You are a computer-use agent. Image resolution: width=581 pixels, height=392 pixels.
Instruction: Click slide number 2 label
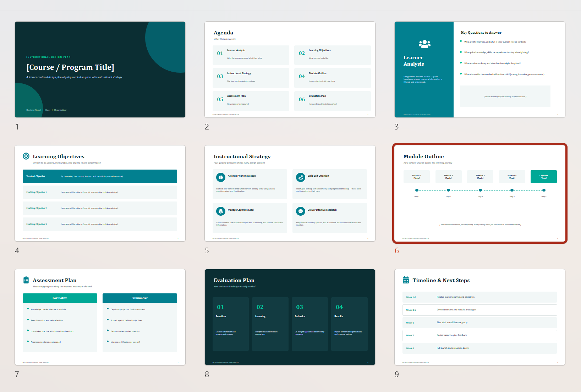pos(207,127)
